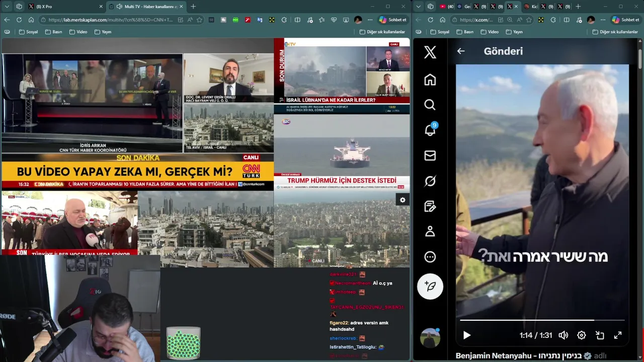Reload the x.com page in right window
Image resolution: width=644 pixels, height=362 pixels.
[x=430, y=20]
